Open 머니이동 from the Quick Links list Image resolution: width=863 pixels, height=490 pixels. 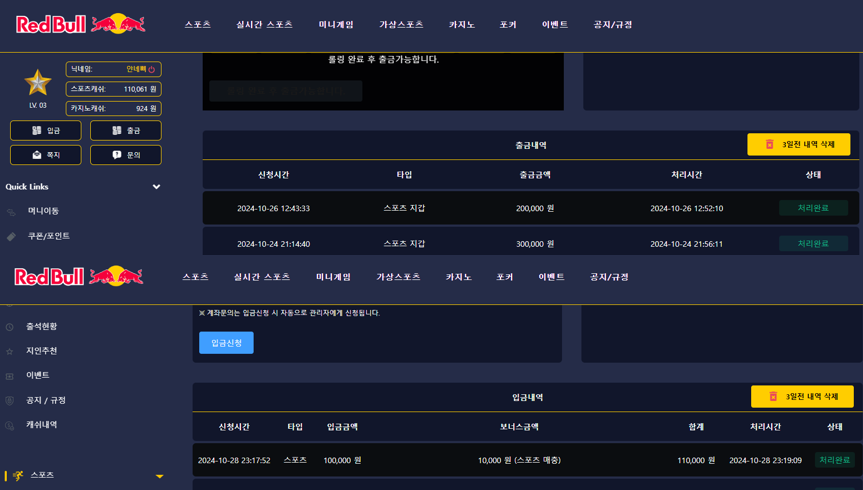43,211
